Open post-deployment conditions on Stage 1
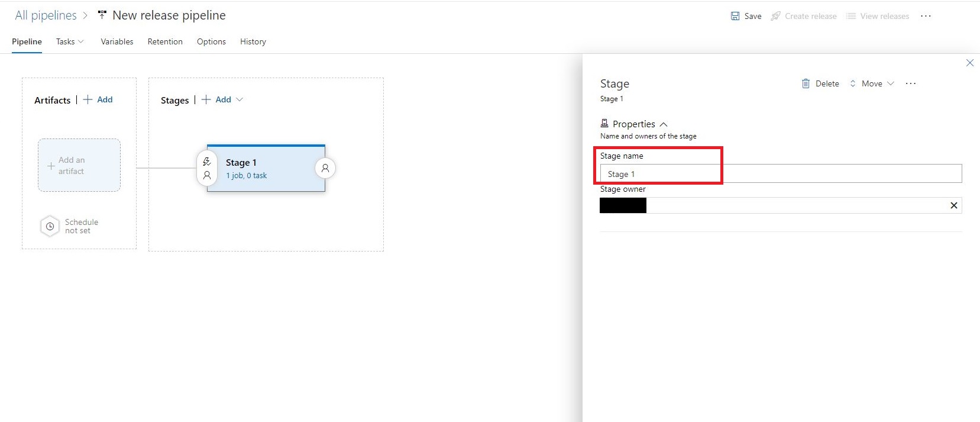Image resolution: width=980 pixels, height=422 pixels. [325, 168]
